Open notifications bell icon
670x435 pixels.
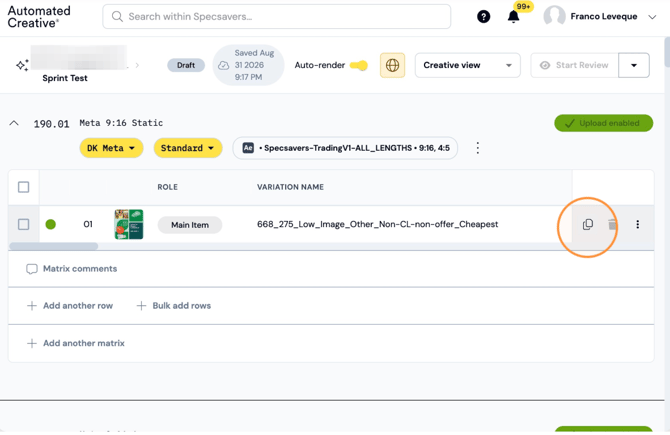click(x=513, y=17)
